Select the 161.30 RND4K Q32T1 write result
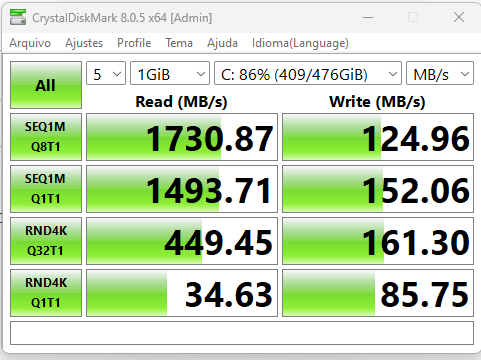Image resolution: width=481 pixels, height=360 pixels. tap(378, 241)
